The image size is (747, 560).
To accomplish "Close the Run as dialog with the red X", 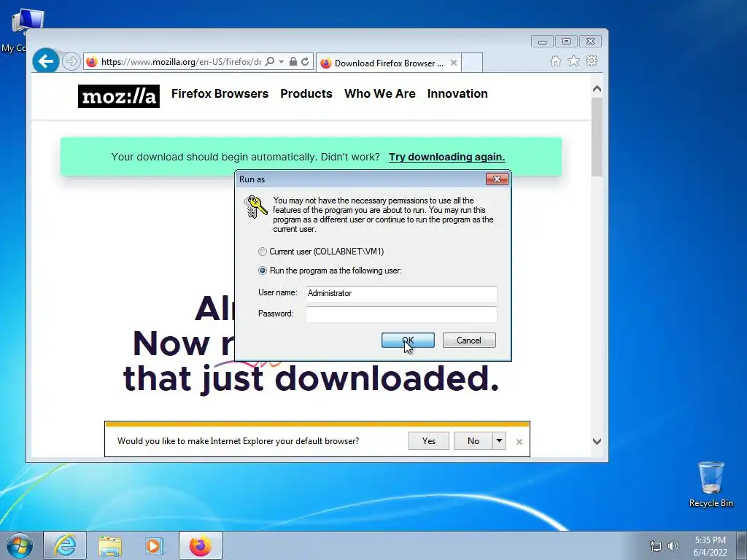I will tap(497, 179).
